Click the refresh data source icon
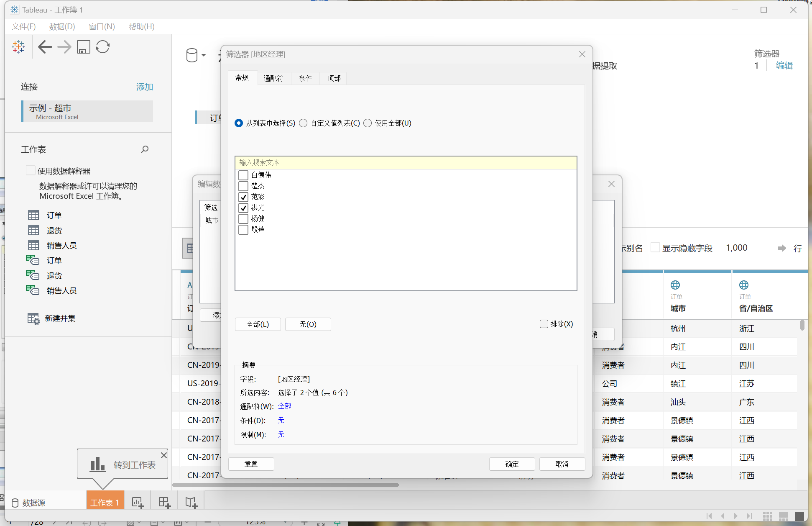812x526 pixels. point(102,47)
